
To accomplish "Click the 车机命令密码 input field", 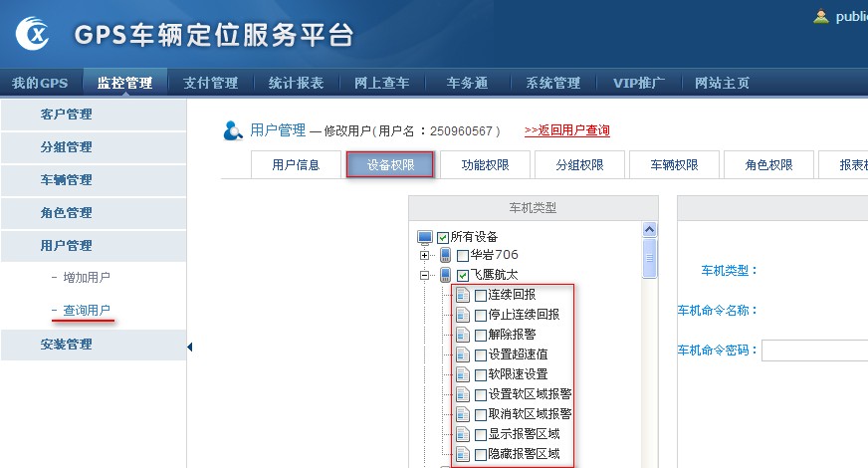I will click(814, 350).
